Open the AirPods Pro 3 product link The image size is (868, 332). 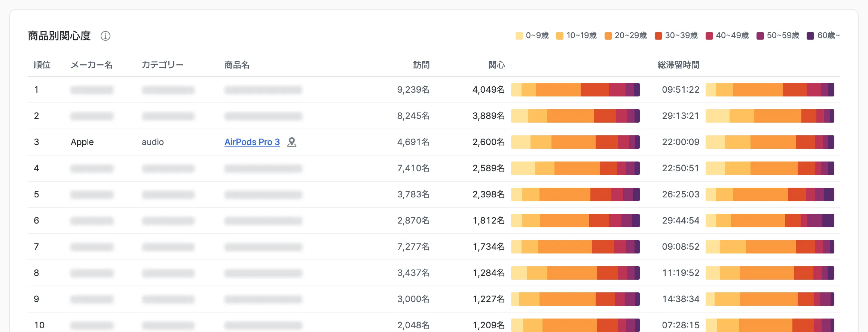tap(252, 142)
